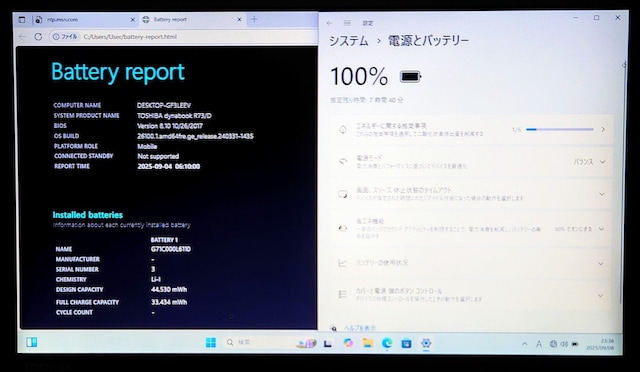Click the battery-report.html address field
This screenshot has width=640, height=372.
pos(130,37)
